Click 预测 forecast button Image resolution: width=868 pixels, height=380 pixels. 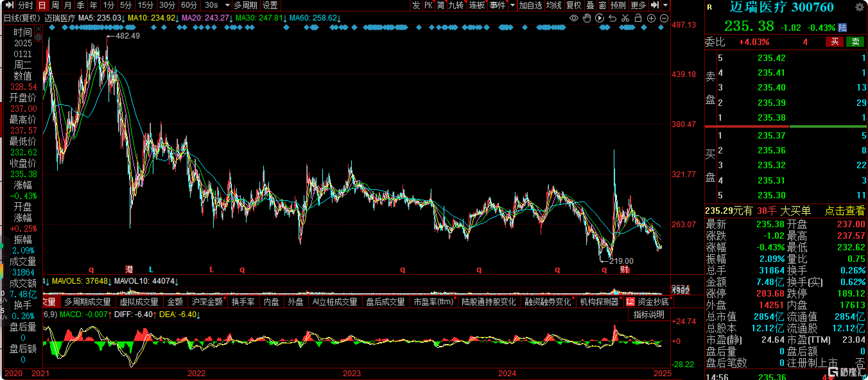(x=618, y=5)
